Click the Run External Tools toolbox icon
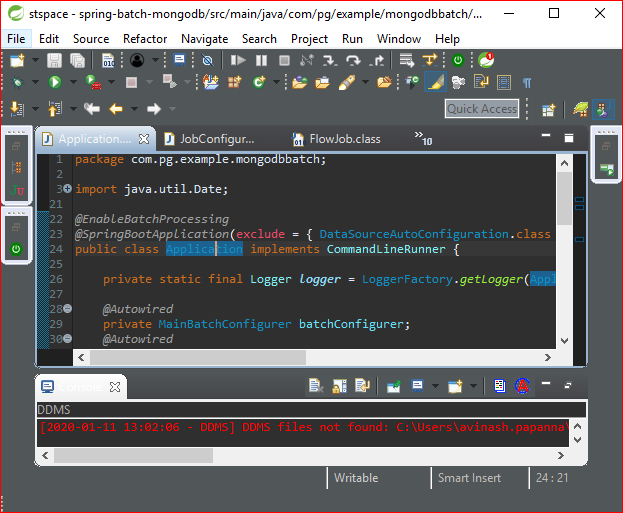The image size is (623, 513). pos(93,83)
